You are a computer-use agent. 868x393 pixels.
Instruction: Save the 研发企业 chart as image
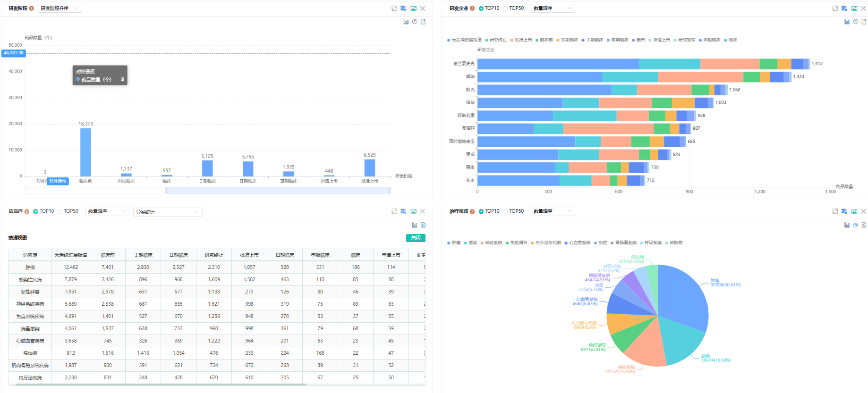point(854,8)
